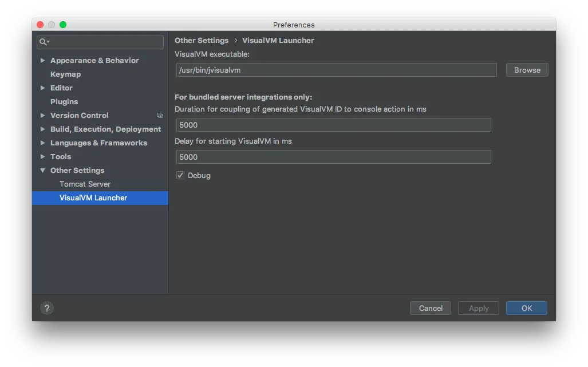Image resolution: width=588 pixels, height=367 pixels.
Task: Open the Plugins settings page
Action: 64,101
